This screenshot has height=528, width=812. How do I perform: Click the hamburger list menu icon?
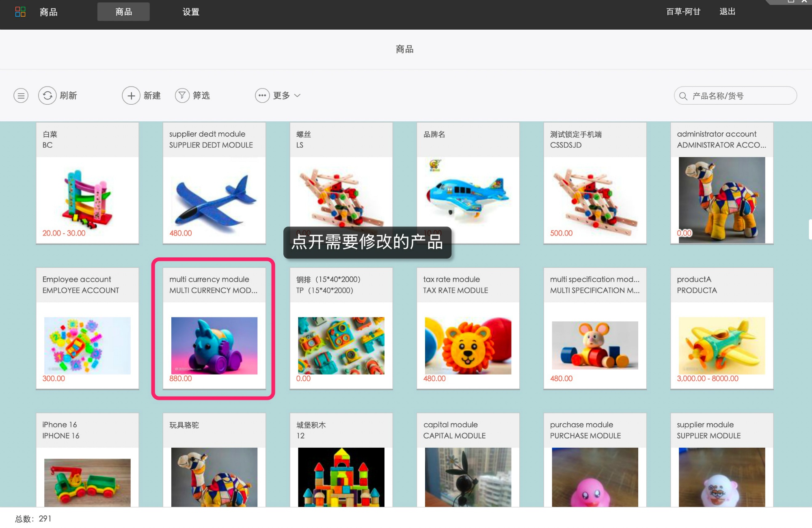click(21, 96)
